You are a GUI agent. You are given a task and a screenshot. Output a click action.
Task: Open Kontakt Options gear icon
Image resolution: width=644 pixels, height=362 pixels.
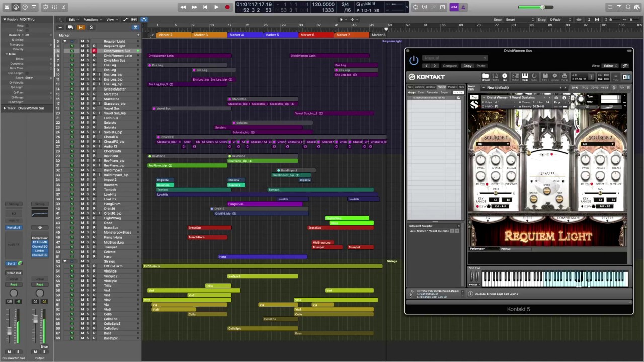[555, 77]
